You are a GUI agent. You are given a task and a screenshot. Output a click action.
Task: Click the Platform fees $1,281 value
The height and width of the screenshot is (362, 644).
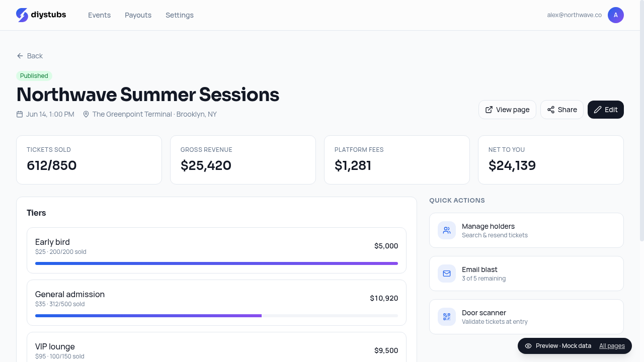353,165
